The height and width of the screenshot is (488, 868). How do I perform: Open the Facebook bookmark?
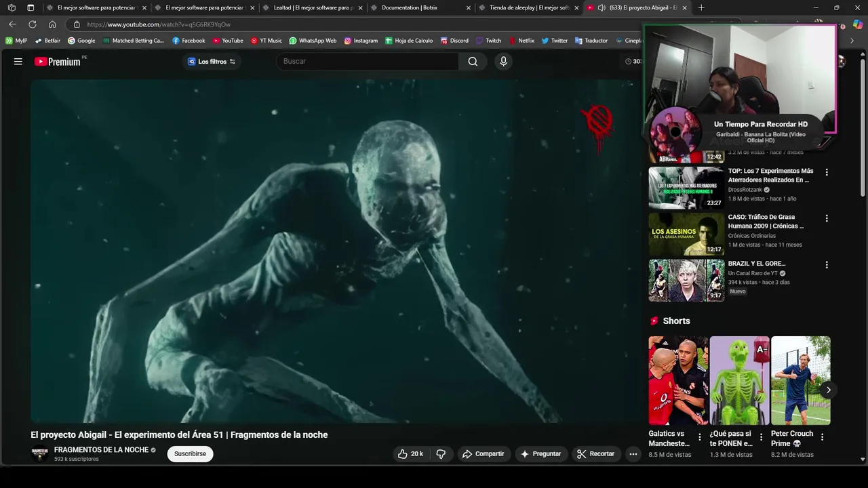pos(189,41)
